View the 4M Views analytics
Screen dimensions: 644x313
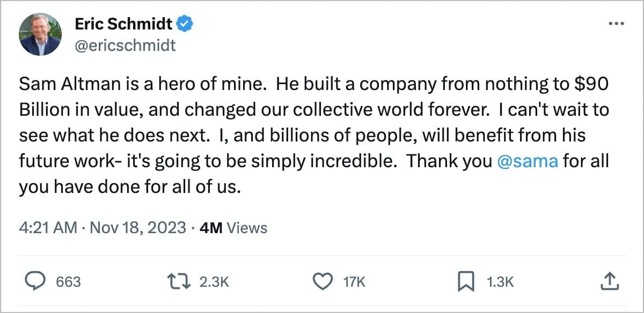[233, 228]
